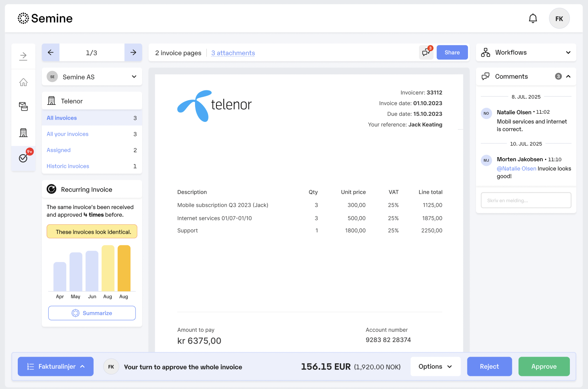
Task: Select All your invoices filter
Action: click(x=92, y=134)
